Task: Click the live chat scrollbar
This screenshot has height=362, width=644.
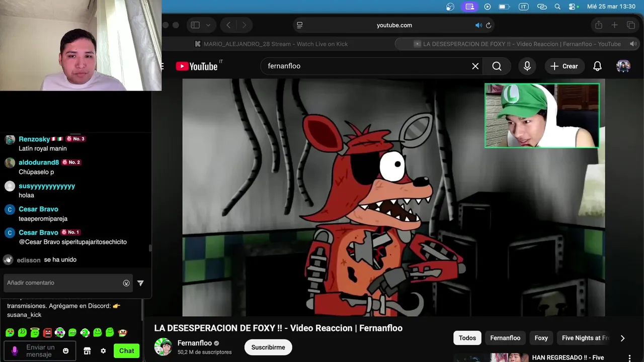Action: (149, 248)
